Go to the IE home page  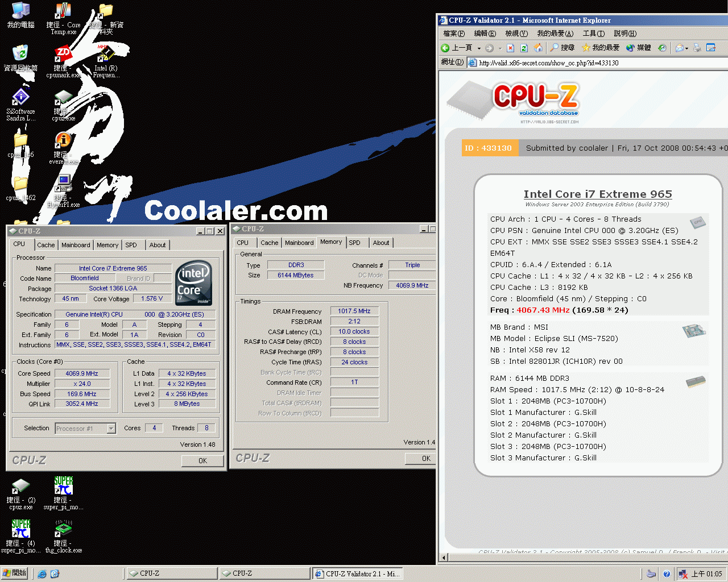click(537, 48)
